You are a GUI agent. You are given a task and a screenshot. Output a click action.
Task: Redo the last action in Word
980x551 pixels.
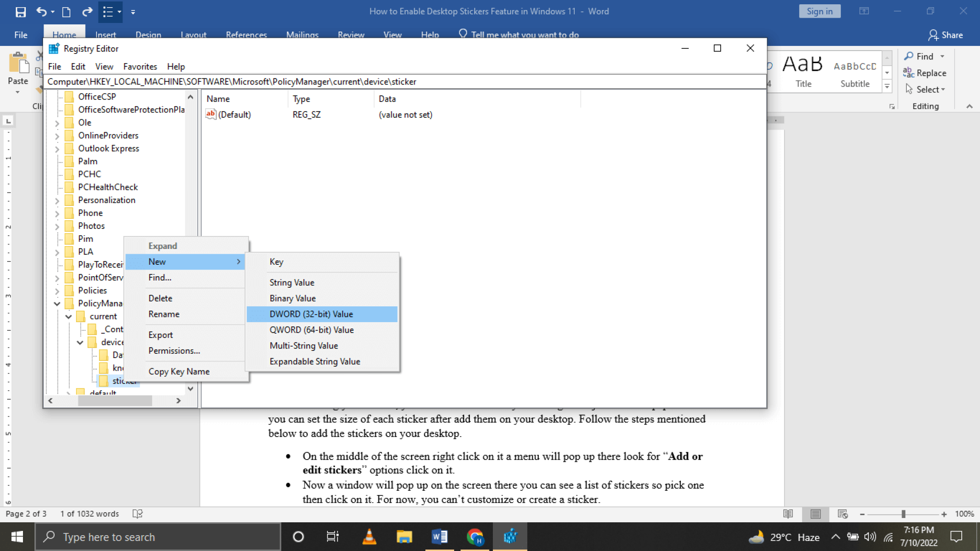tap(87, 12)
